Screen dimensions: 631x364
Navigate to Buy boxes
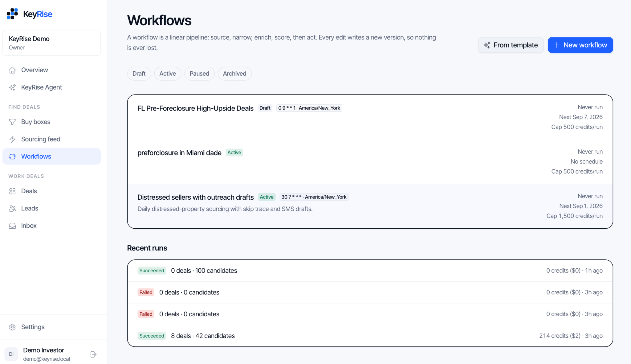coord(52,122)
